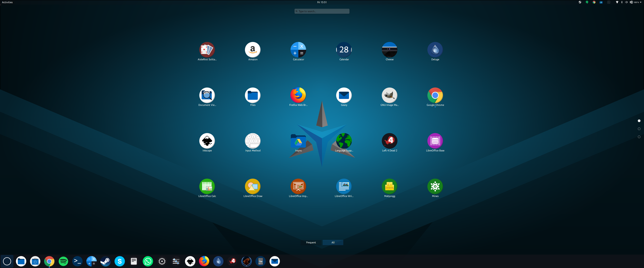The width and height of the screenshot is (644, 268).
Task: Launch WhatsApp from the dock
Action: (x=148, y=261)
